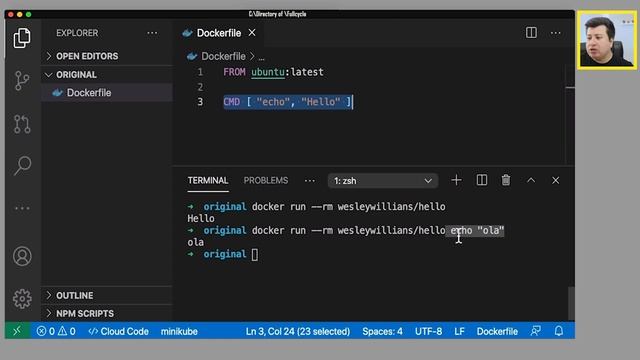Click line 1 FROM keyword
640x360 pixels.
pyautogui.click(x=234, y=72)
